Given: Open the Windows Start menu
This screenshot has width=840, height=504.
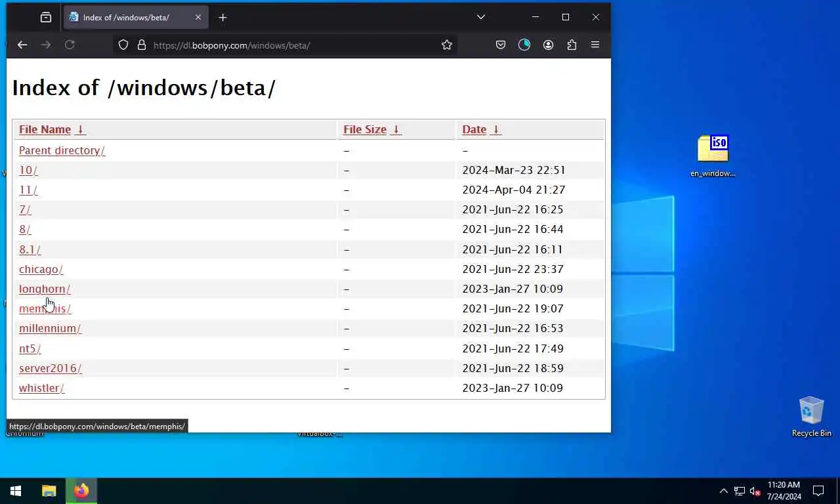Looking at the screenshot, I should point(16,491).
